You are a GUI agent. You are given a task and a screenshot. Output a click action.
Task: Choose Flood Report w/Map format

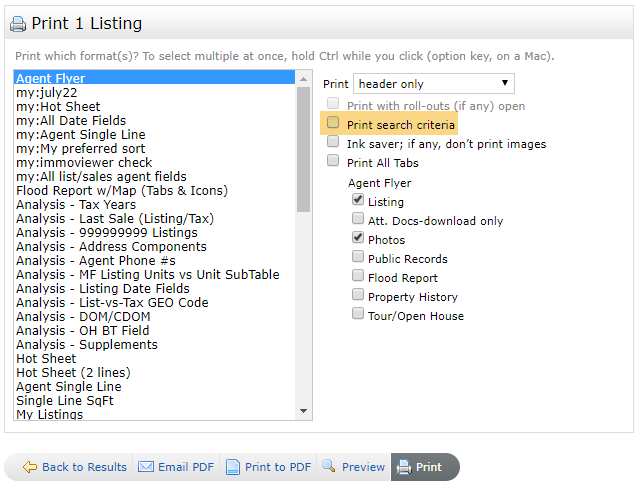point(122,190)
